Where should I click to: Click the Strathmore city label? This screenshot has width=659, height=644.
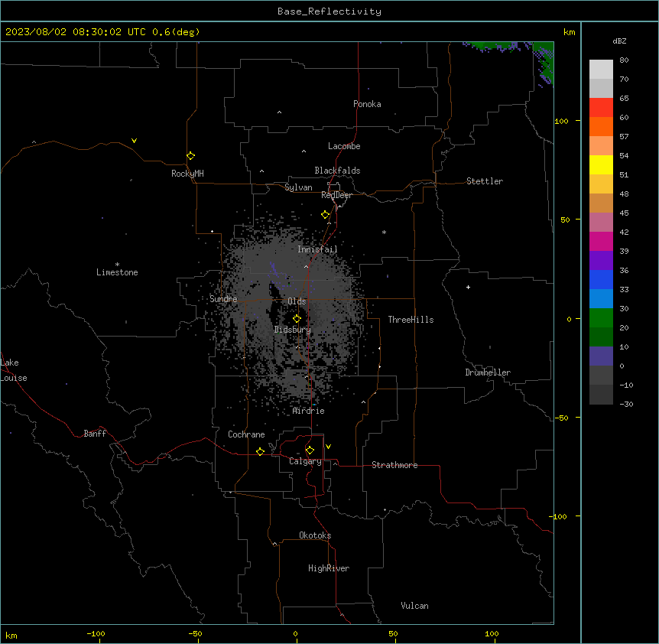coord(394,465)
